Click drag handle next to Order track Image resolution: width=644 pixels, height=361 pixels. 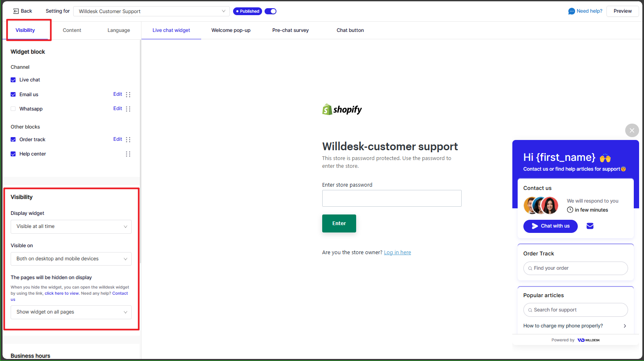click(x=128, y=140)
